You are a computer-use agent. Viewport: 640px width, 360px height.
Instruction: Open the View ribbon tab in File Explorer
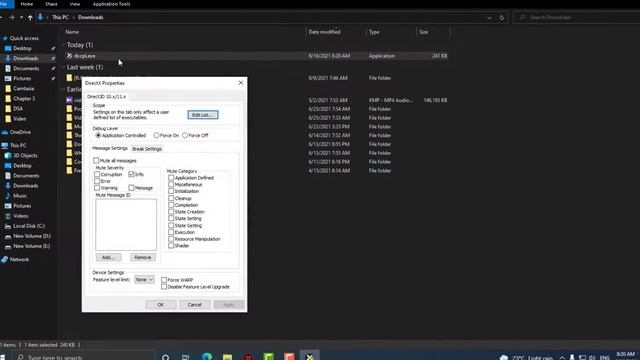click(x=75, y=4)
